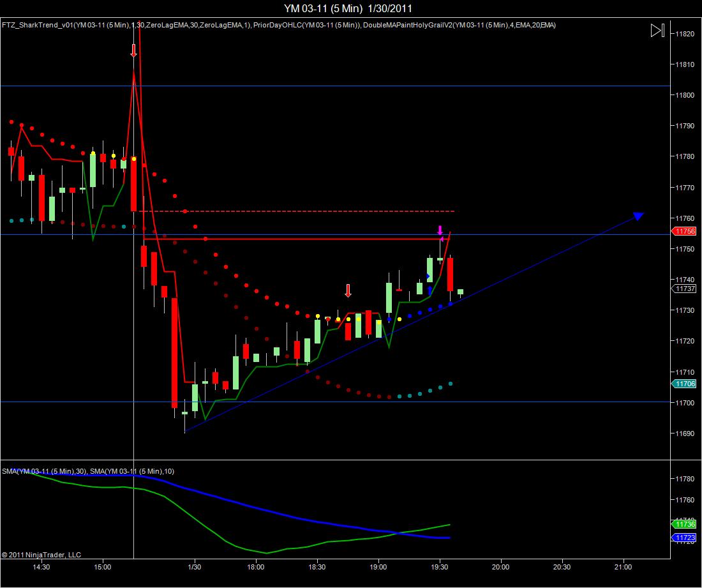Click the 20:00 time axis label
The height and width of the screenshot is (588, 702).
(x=500, y=567)
